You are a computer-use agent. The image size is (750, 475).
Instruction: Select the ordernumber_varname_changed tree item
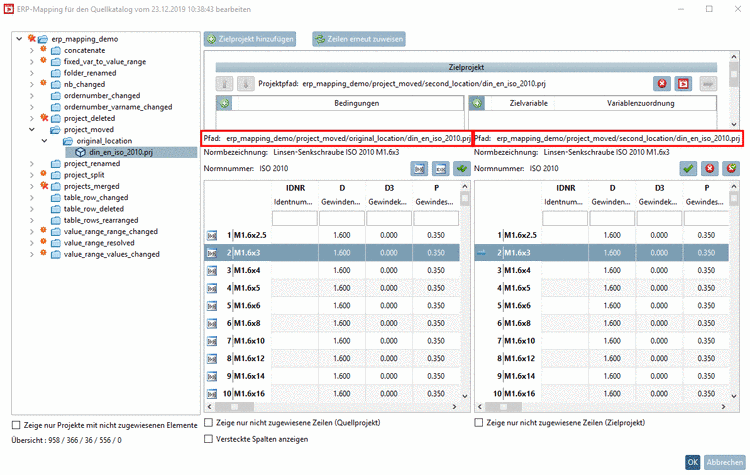[x=118, y=107]
